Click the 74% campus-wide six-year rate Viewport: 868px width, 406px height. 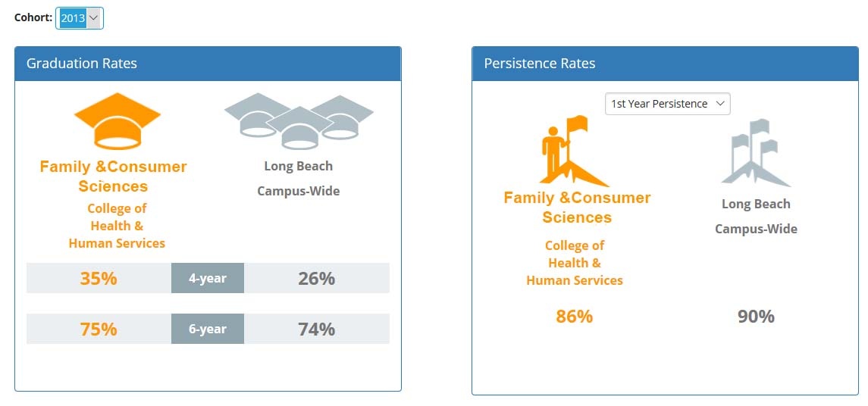click(317, 329)
